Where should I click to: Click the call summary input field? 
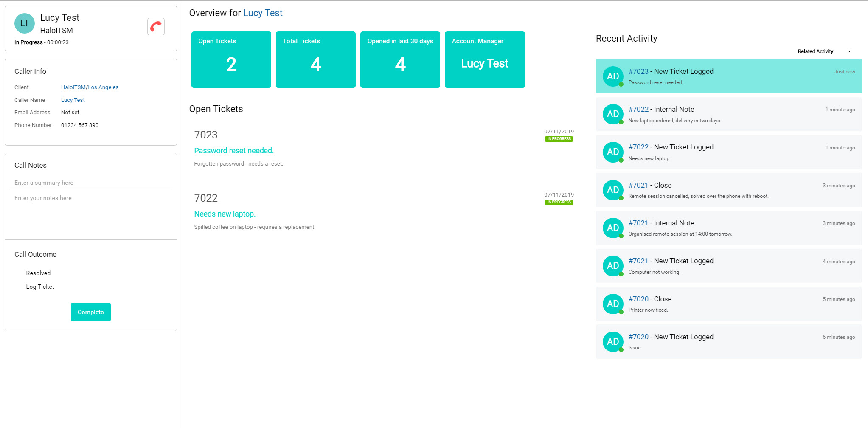point(91,183)
